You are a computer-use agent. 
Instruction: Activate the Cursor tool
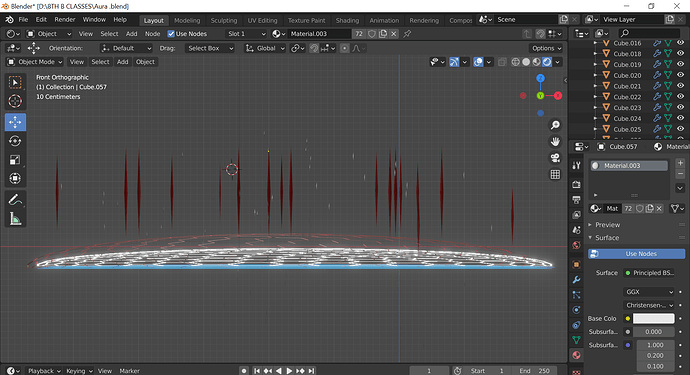(x=15, y=101)
